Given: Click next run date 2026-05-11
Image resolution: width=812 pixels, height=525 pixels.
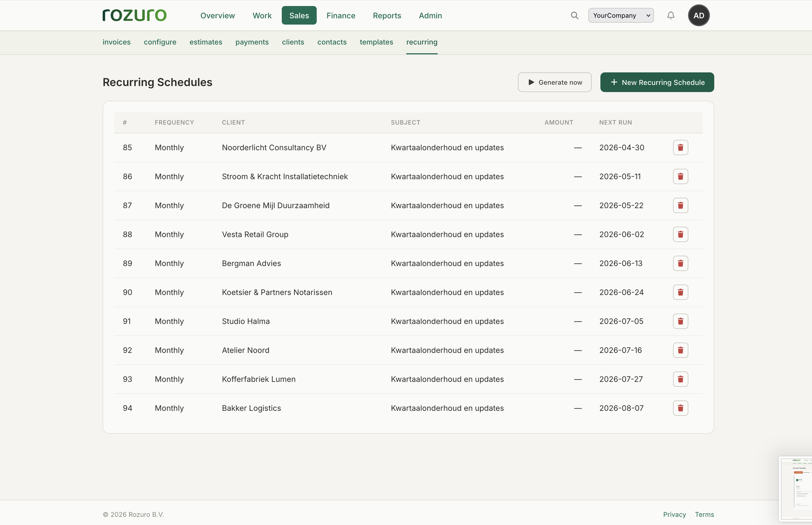Looking at the screenshot, I should tap(620, 176).
